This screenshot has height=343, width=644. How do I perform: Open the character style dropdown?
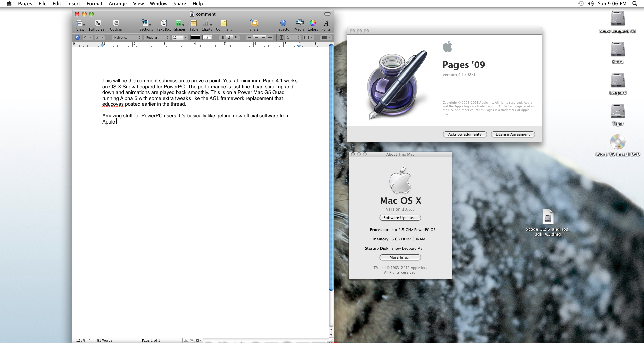[x=100, y=38]
